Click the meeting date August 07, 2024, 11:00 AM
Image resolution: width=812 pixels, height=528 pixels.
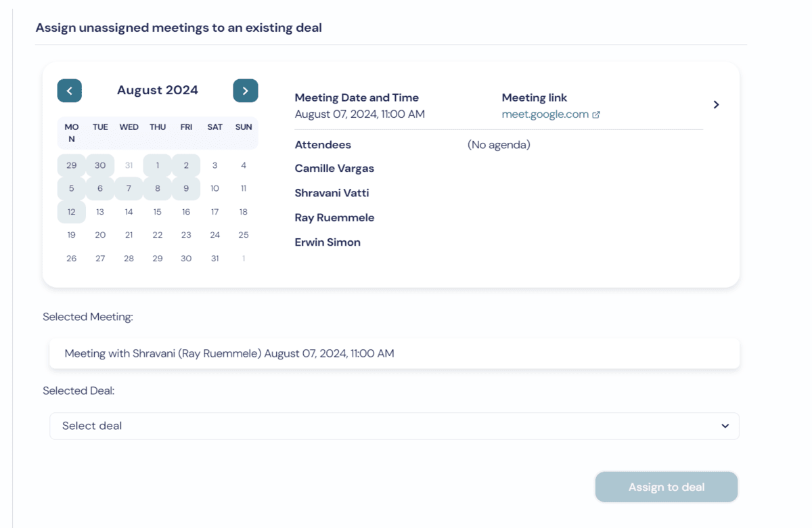(x=360, y=114)
